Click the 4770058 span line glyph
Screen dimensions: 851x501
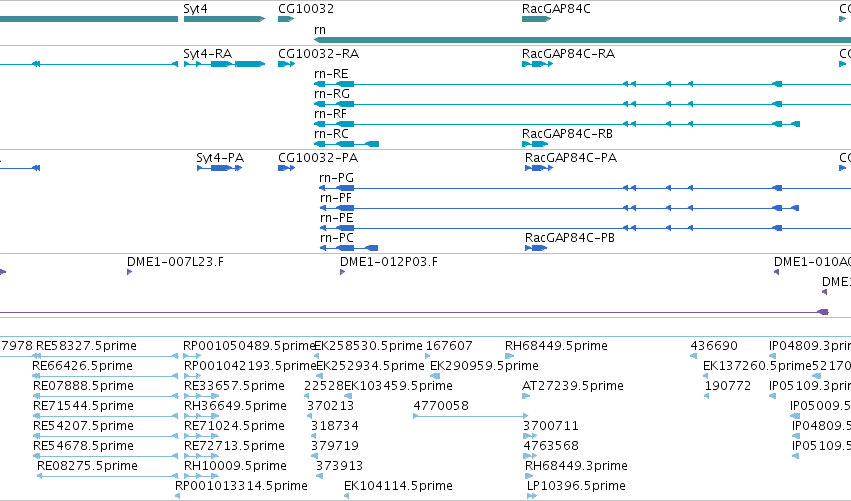pos(470,416)
